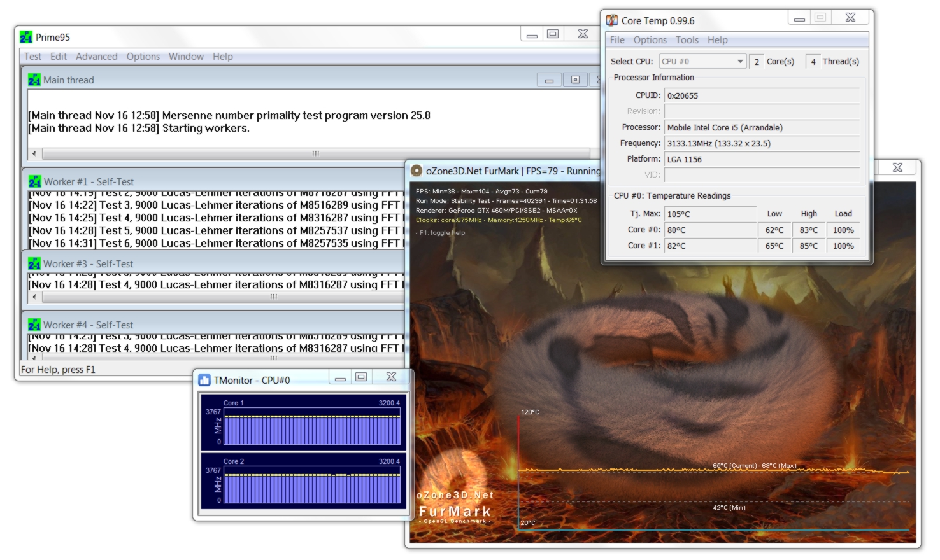The image size is (940, 560).
Task: Maximize the TMonitor window
Action: click(361, 377)
